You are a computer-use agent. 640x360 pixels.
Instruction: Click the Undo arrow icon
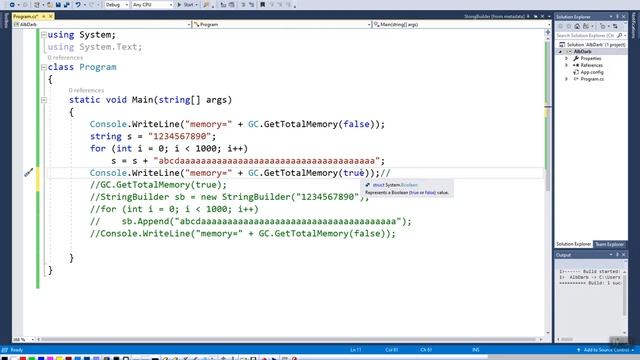pyautogui.click(x=78, y=5)
